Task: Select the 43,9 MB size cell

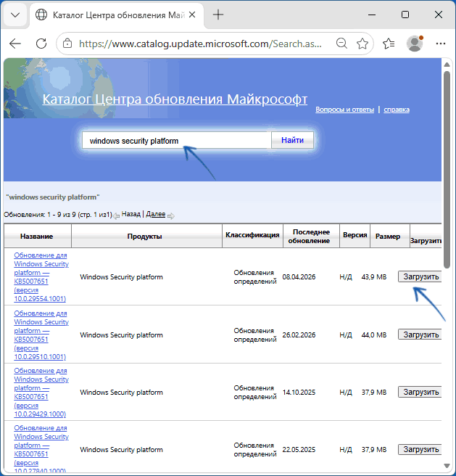Action: point(374,277)
